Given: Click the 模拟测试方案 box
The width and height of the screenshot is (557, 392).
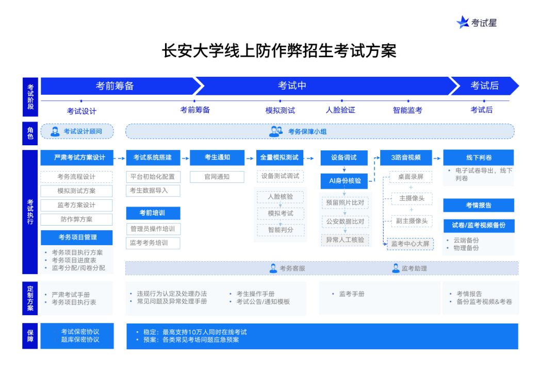Looking at the screenshot, I should pos(77,191).
